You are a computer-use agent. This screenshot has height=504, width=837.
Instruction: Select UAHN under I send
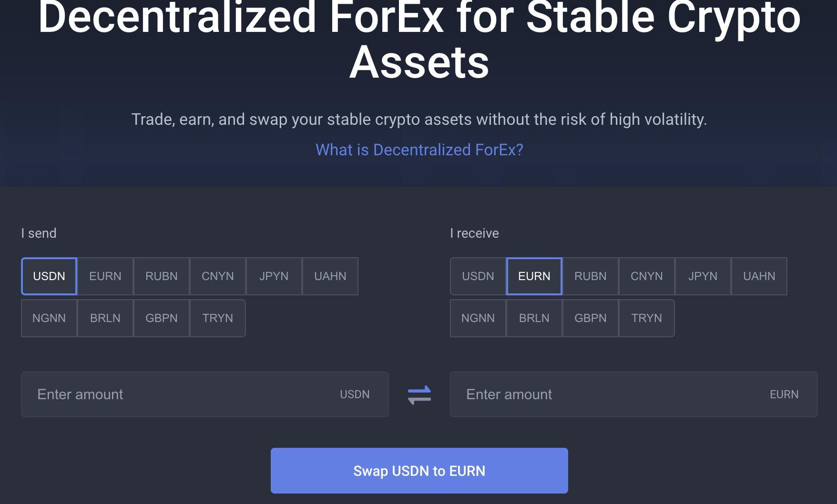pyautogui.click(x=330, y=276)
